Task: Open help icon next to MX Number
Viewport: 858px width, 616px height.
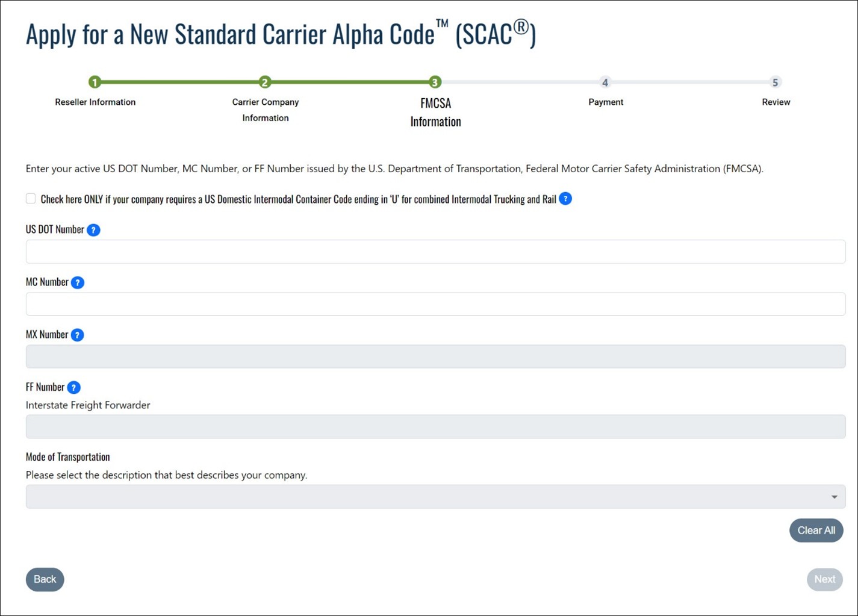Action: click(77, 335)
